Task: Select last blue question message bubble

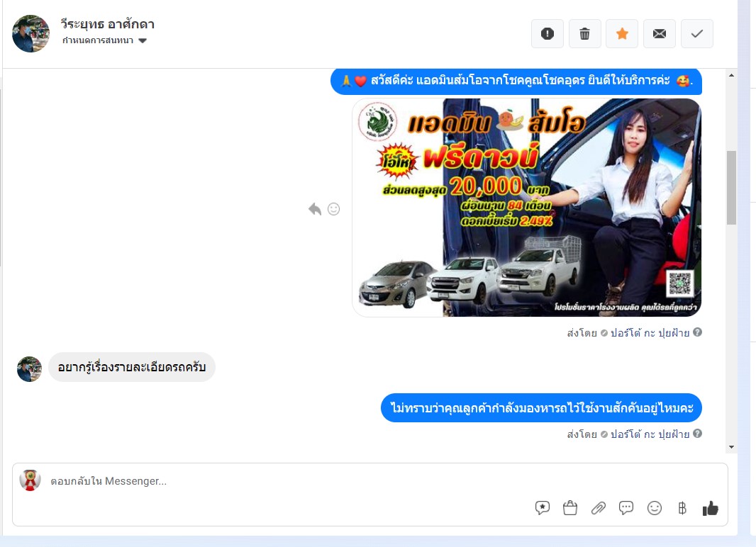Action: point(541,408)
